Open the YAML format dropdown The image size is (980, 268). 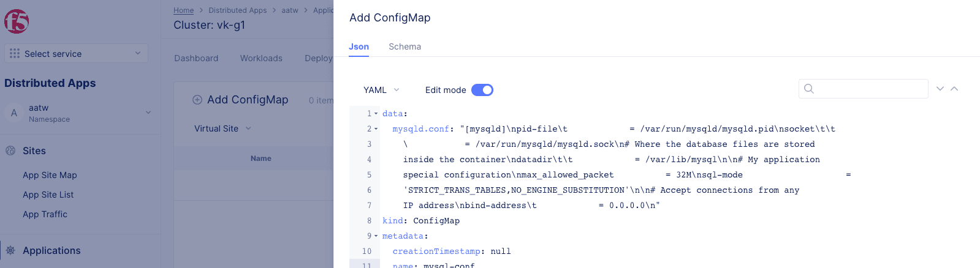pyautogui.click(x=381, y=90)
